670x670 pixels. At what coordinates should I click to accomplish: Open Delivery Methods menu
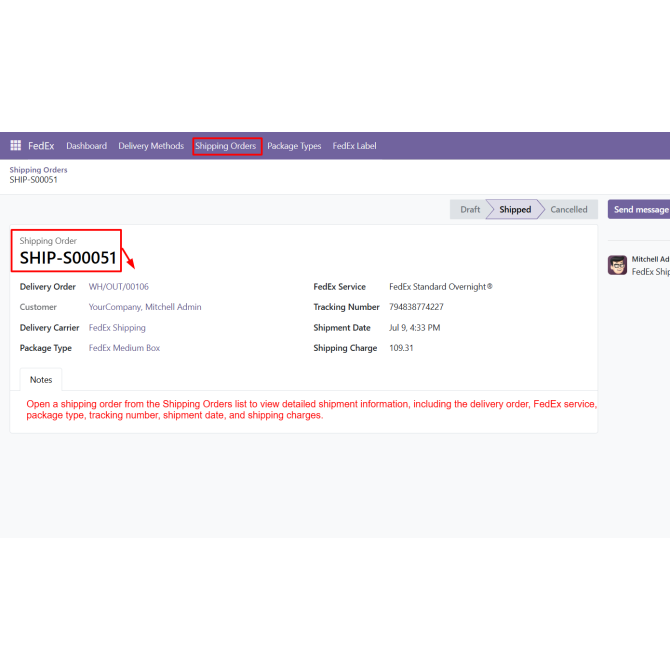click(x=151, y=146)
